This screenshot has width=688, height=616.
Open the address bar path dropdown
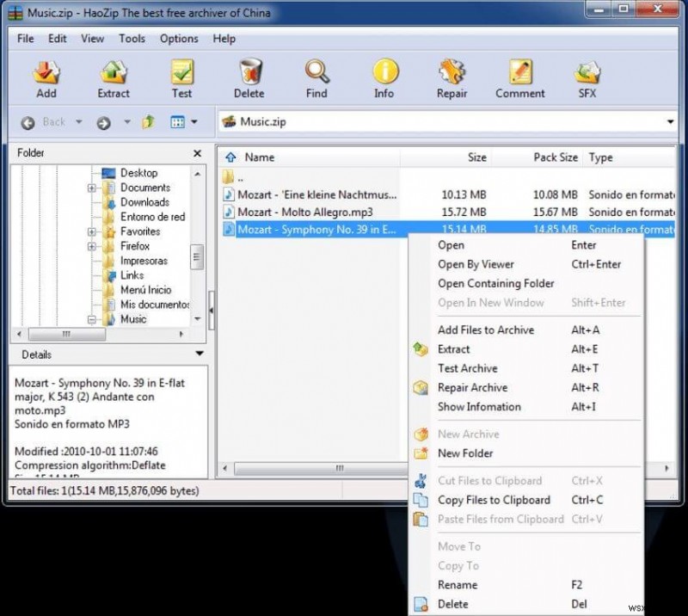coord(670,121)
